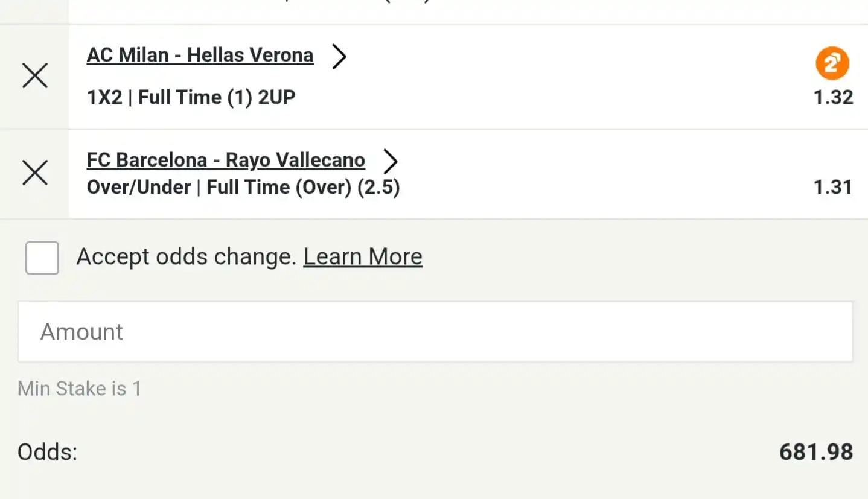868x499 pixels.
Task: Tap the Over/Under Full Time (Over) (2.5) text
Action: (243, 188)
